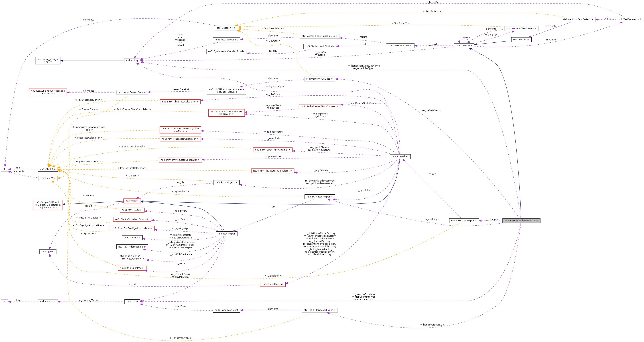
Task: Open std::vector< TestCase * > node
Action: coord(521,29)
